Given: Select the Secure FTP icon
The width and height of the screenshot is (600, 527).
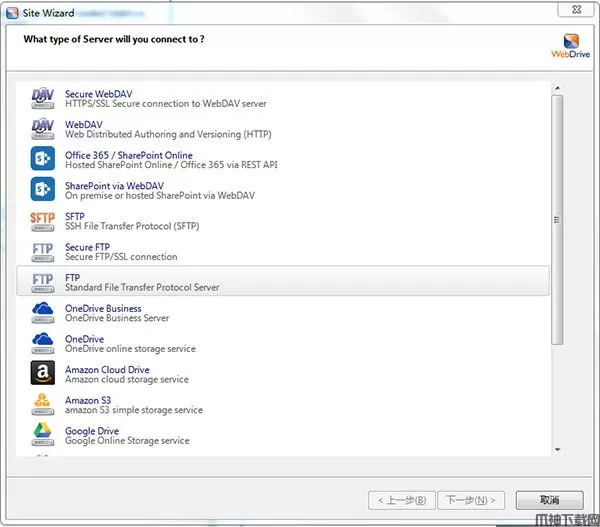Looking at the screenshot, I should tap(43, 251).
